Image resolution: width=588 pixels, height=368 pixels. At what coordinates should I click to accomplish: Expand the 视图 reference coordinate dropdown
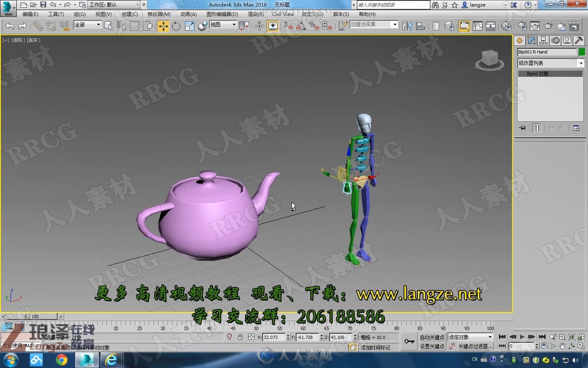point(234,25)
